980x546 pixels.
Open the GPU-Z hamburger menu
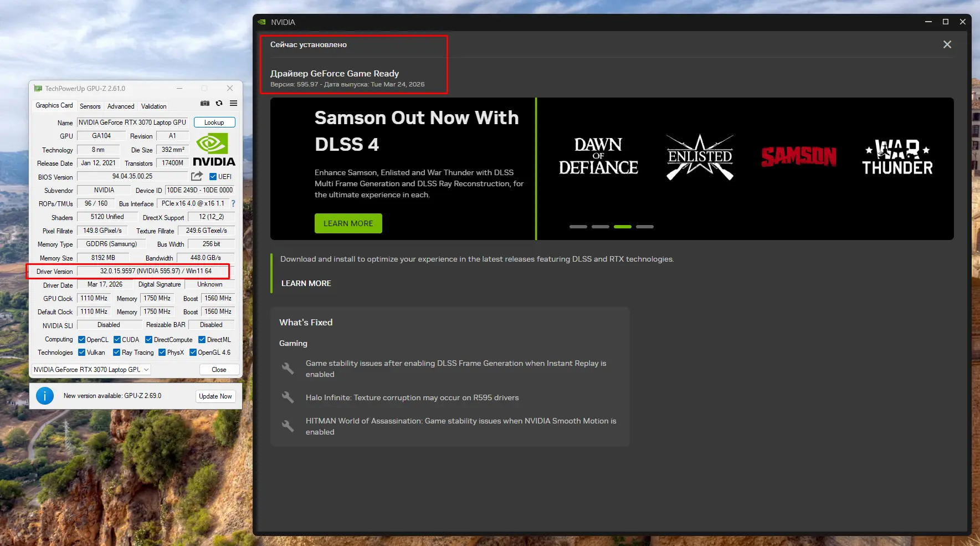234,104
